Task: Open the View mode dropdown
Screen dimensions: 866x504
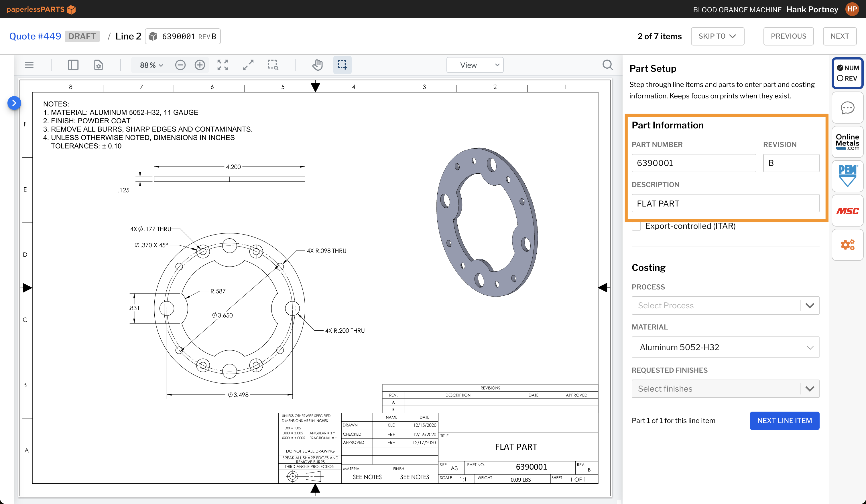Action: click(475, 65)
